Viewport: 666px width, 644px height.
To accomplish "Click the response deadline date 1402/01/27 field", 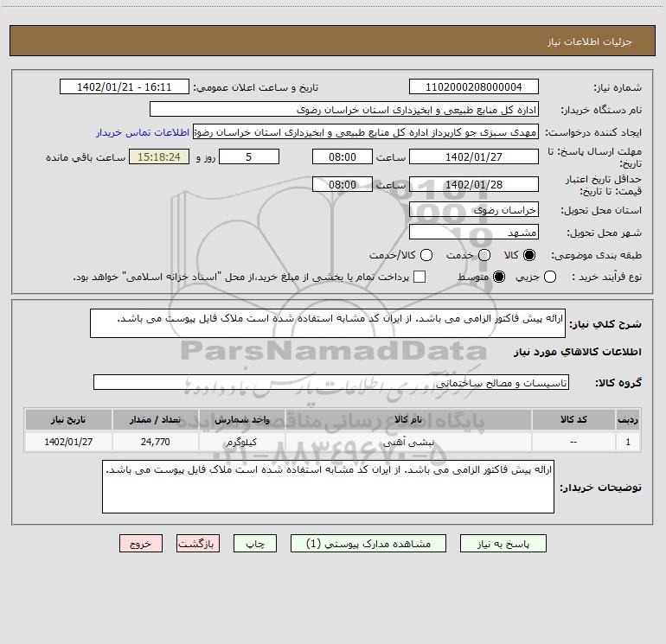I will [x=474, y=156].
